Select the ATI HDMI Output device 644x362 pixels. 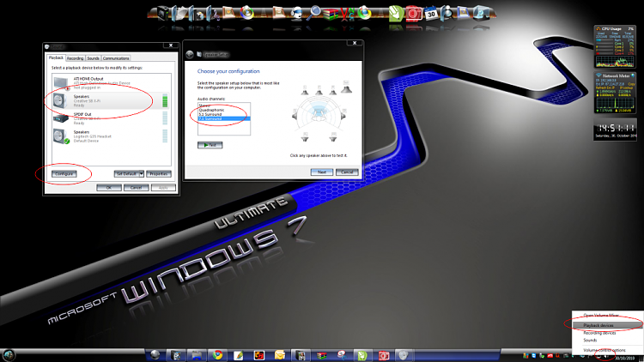[111, 83]
